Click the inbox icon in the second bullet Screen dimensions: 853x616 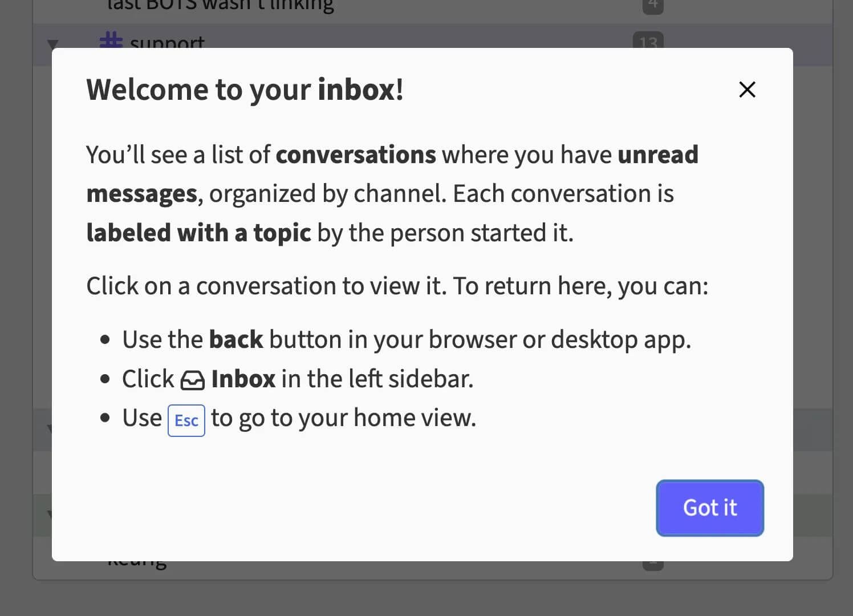pos(193,378)
